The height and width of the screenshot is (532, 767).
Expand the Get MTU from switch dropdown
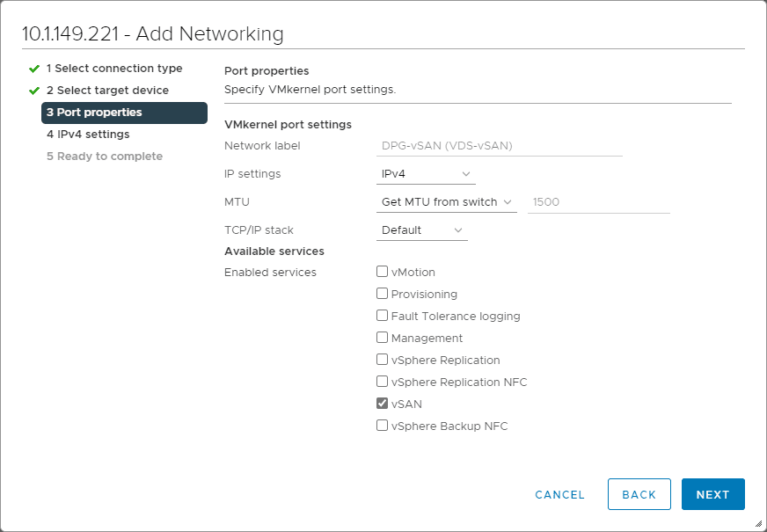(446, 202)
